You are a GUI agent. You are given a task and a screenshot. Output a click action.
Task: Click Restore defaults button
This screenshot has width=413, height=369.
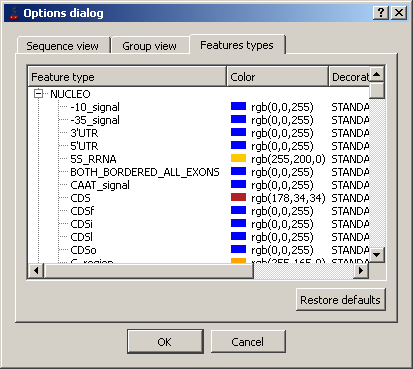pyautogui.click(x=340, y=300)
